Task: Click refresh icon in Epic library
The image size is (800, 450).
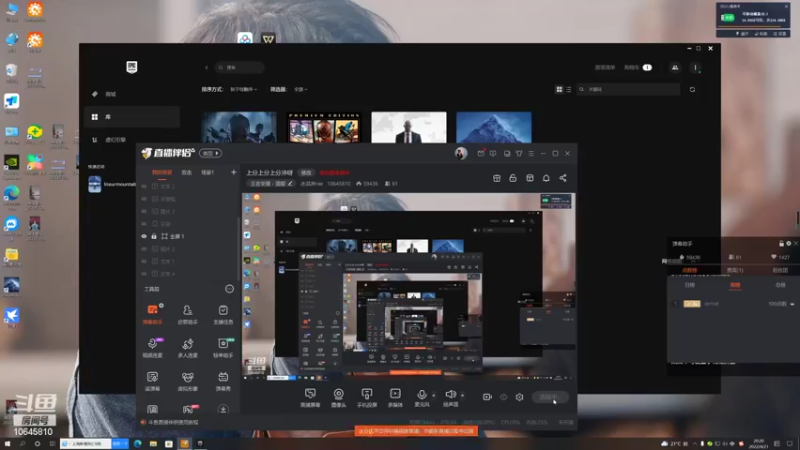Action: click(x=692, y=89)
